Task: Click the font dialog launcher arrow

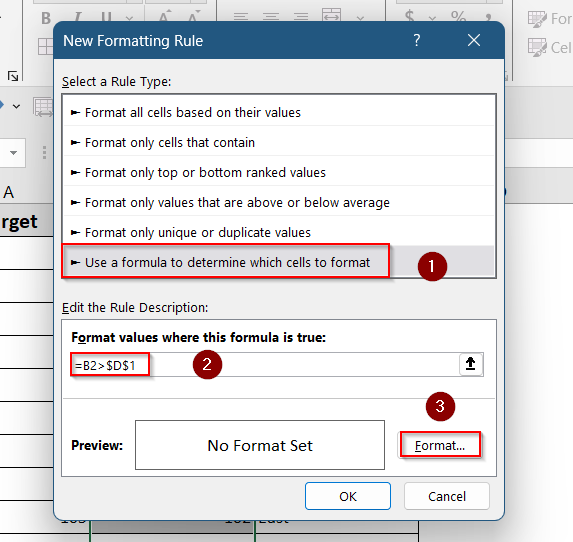Action: (x=13, y=76)
